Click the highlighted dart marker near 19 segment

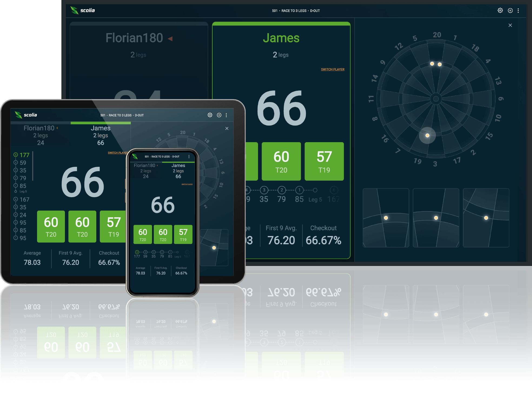[x=427, y=135]
